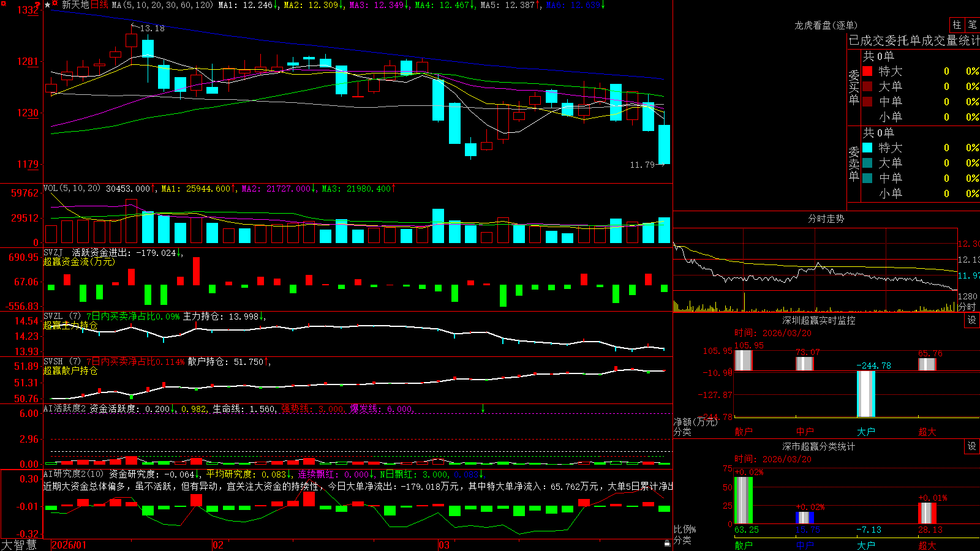Click the 深市超赢分类统计 title
The height and width of the screenshot is (551, 980).
819,446
